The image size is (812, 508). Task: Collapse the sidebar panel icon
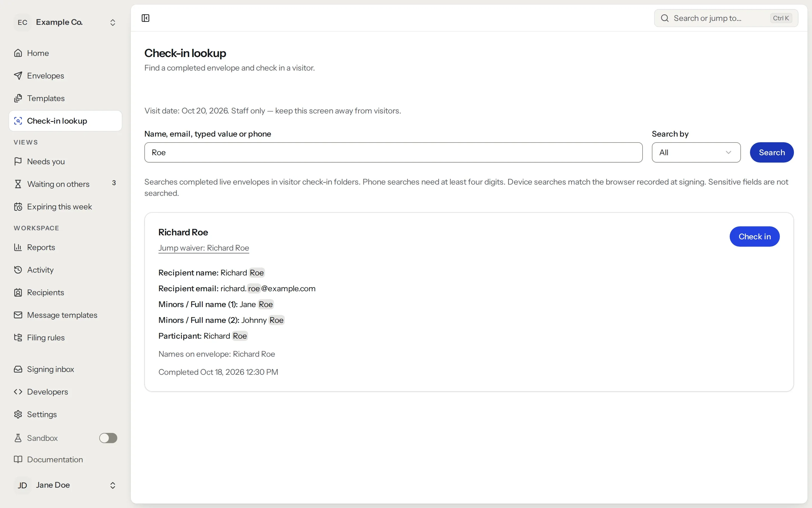pos(145,18)
